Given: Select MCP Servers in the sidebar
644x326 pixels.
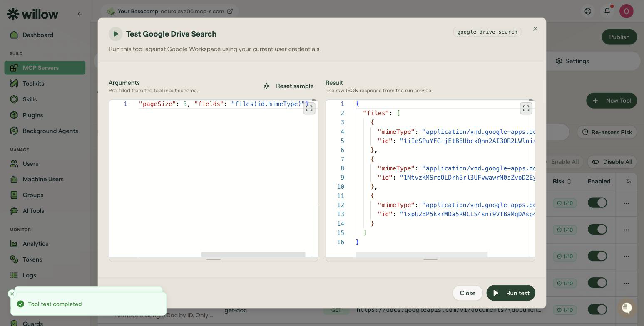Looking at the screenshot, I should click(x=45, y=68).
